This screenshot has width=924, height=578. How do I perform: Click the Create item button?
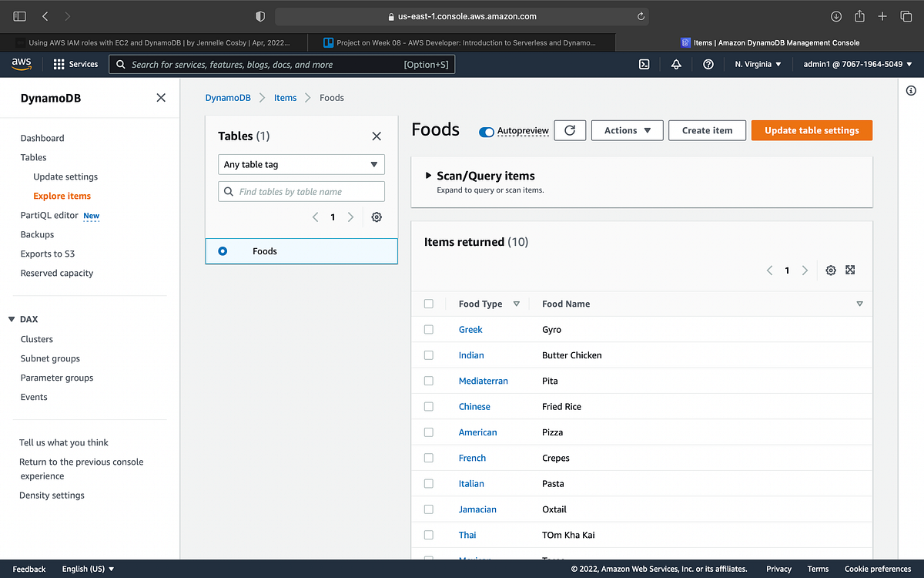pos(707,129)
